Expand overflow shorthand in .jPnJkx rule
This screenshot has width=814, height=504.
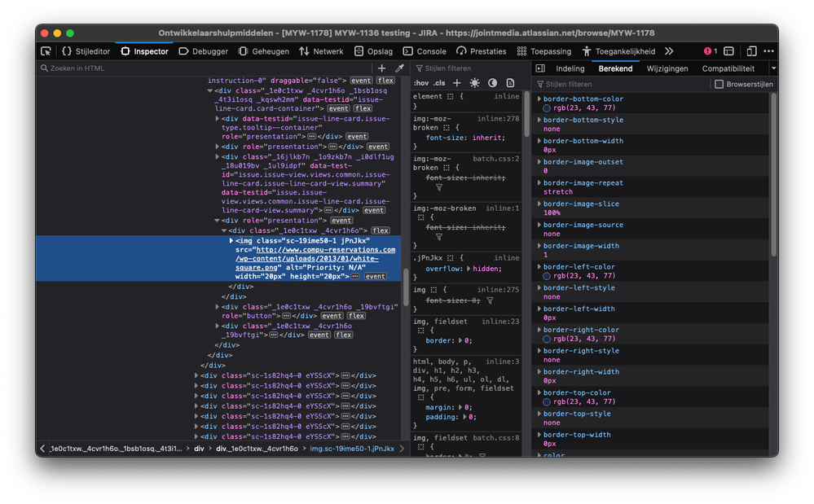pos(469,269)
